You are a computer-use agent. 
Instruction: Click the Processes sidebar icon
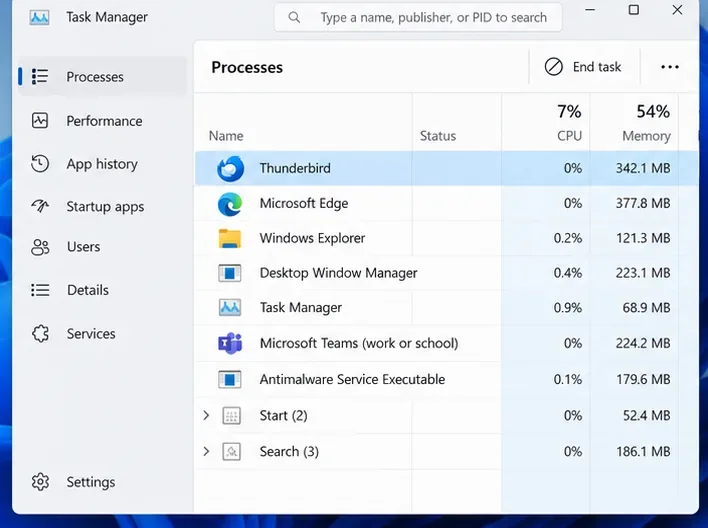(40, 76)
